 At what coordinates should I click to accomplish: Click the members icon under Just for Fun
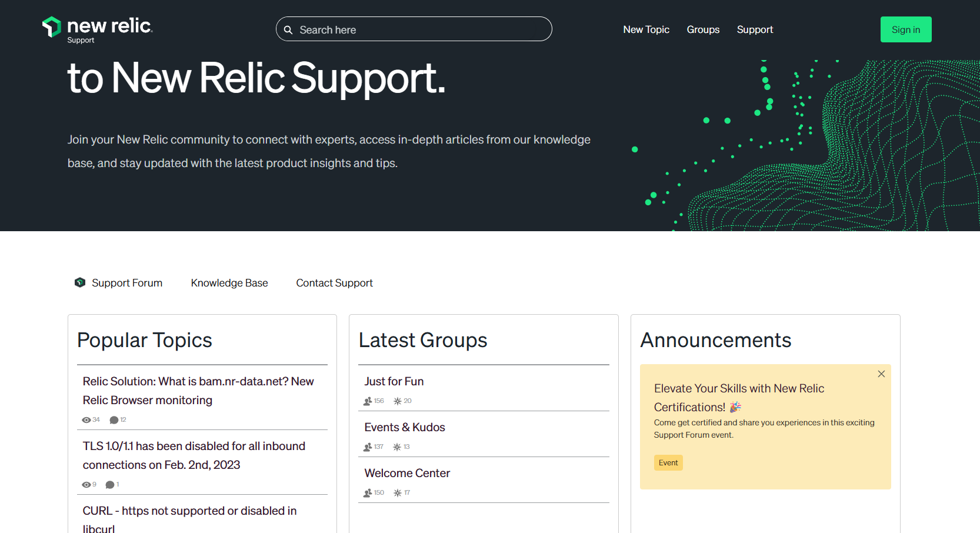(x=366, y=401)
